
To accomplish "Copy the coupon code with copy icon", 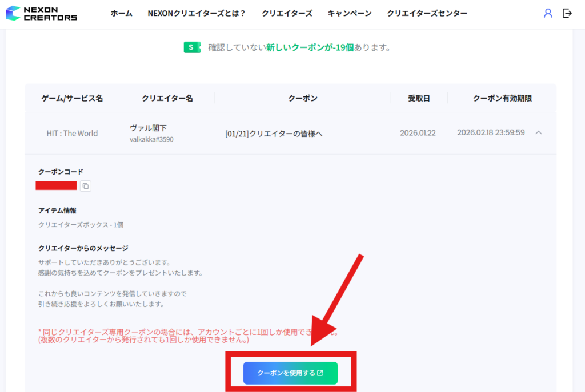I will [x=85, y=186].
